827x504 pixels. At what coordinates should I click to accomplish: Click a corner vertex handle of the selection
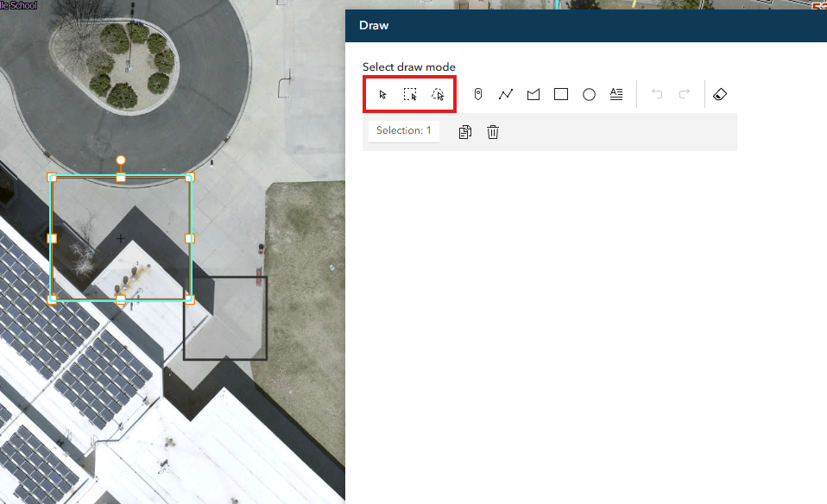(x=189, y=177)
